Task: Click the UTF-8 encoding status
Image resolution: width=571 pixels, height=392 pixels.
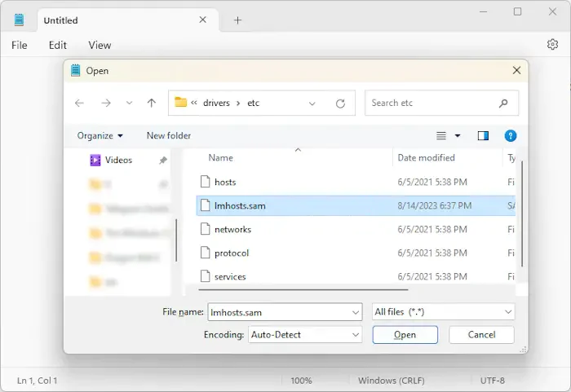Action: tap(493, 381)
